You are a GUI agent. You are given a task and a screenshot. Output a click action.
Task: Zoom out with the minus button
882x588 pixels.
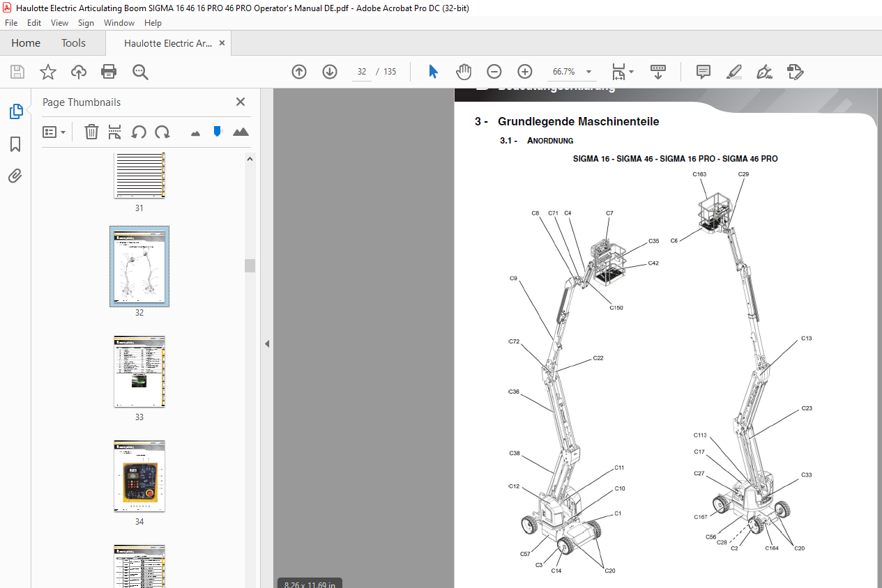(x=494, y=72)
